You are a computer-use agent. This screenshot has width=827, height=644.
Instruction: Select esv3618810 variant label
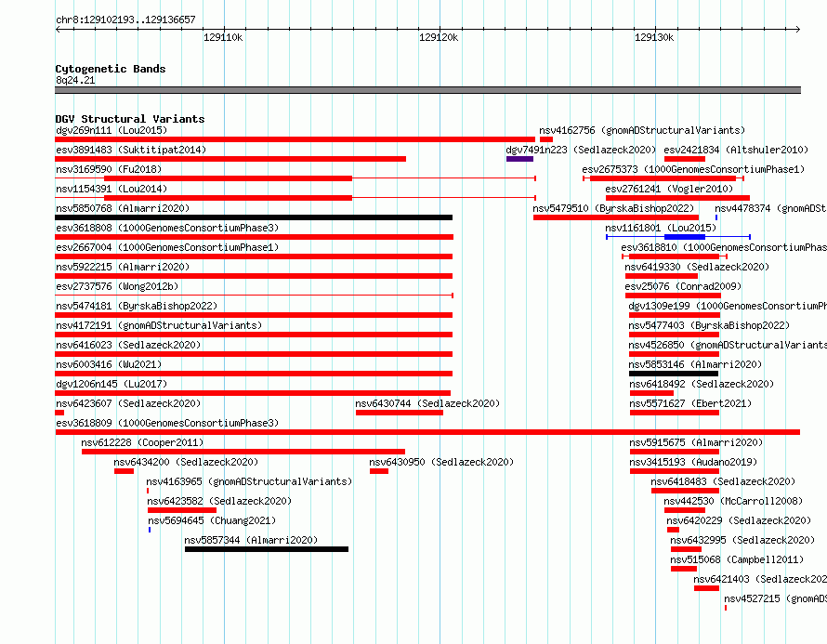click(724, 247)
